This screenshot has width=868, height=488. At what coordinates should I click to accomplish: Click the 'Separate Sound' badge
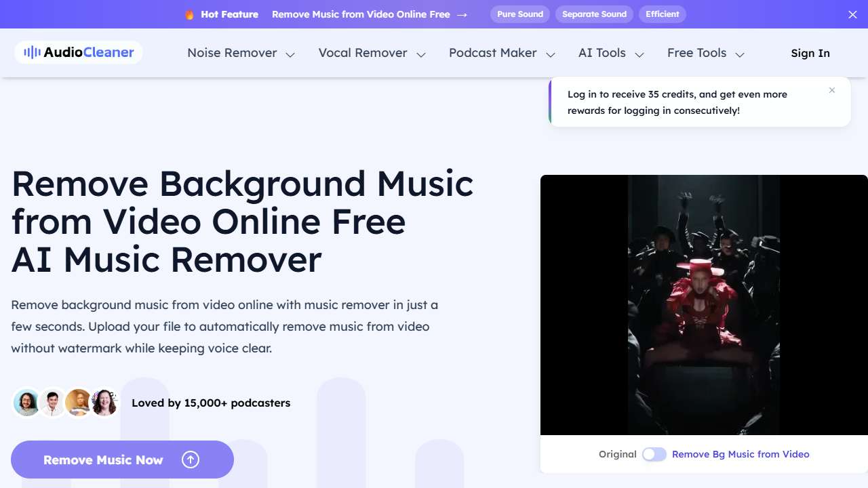594,14
